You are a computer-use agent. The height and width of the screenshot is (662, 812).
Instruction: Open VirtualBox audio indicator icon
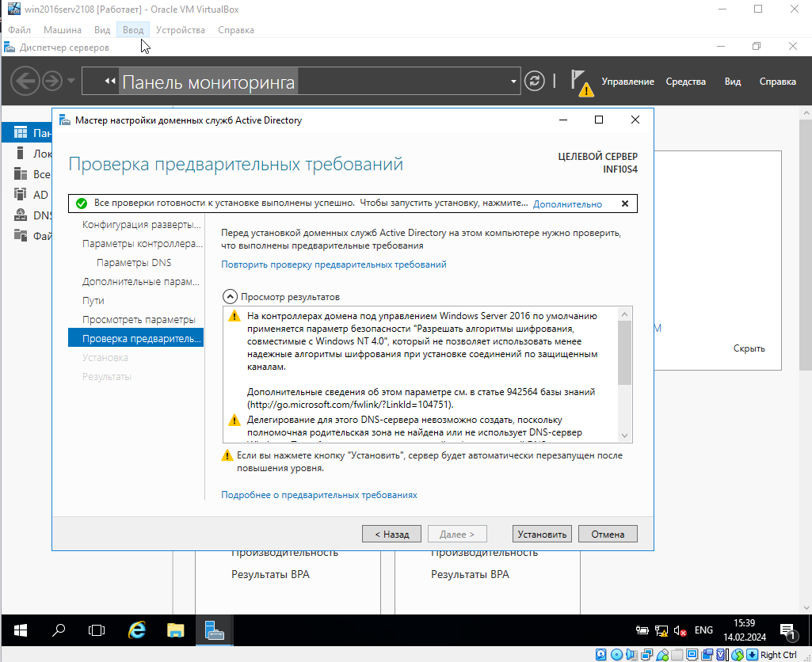click(x=631, y=655)
